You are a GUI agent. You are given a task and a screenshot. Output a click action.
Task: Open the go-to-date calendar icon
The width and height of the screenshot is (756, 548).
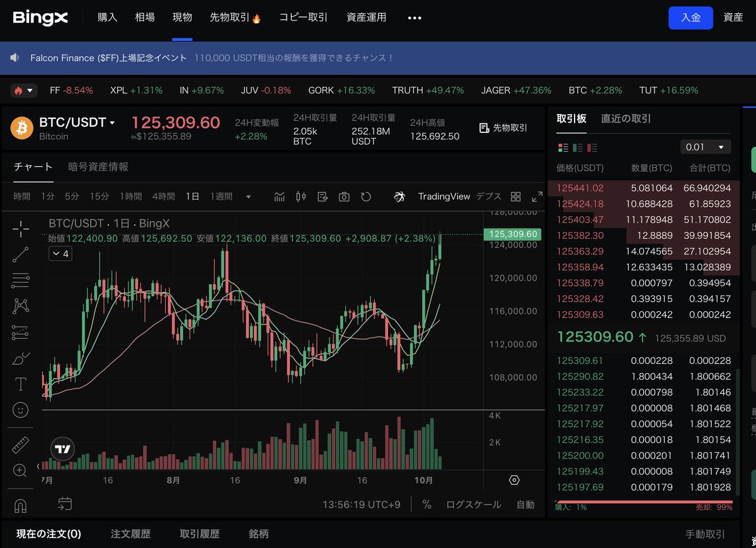click(64, 503)
